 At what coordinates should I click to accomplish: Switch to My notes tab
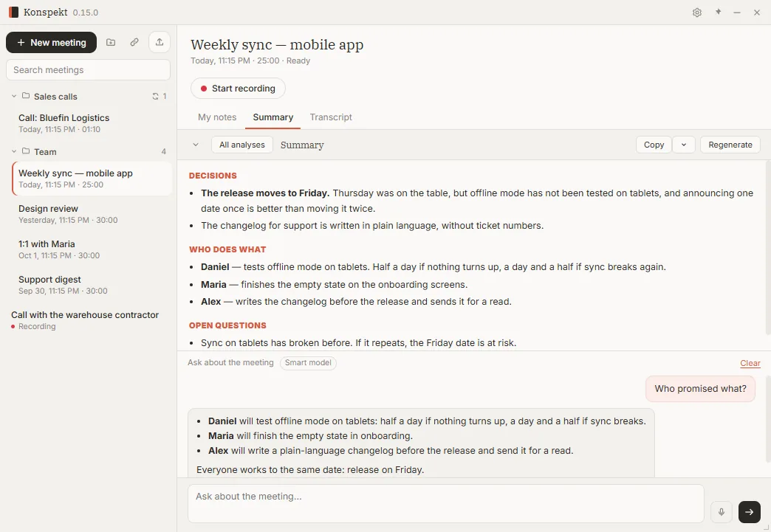217,117
